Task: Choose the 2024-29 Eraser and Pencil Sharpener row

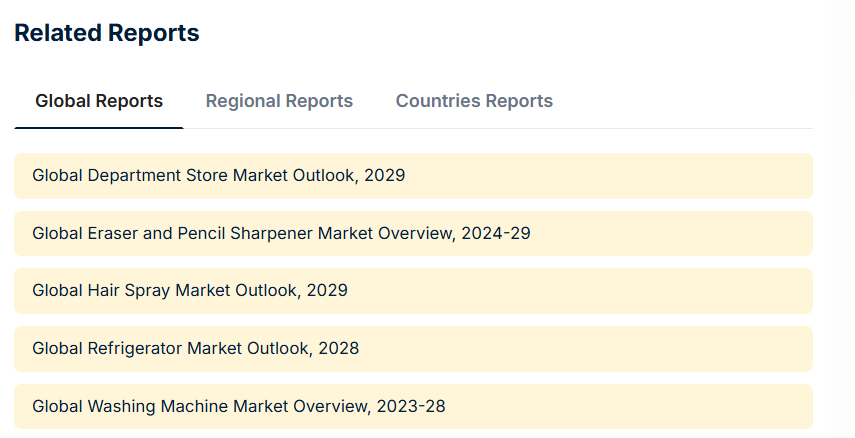Action: tap(413, 233)
